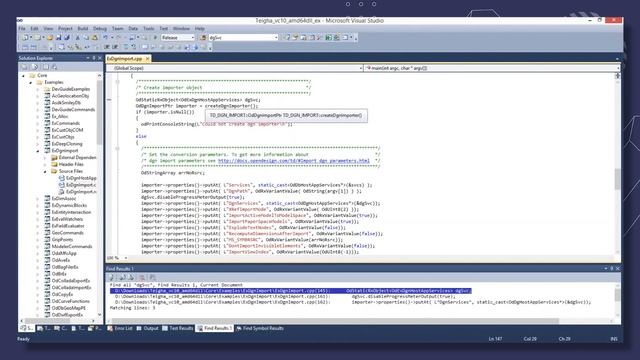The image size is (640, 360).
Task: Click the Find Results horizontal scrollbar
Action: click(x=333, y=321)
